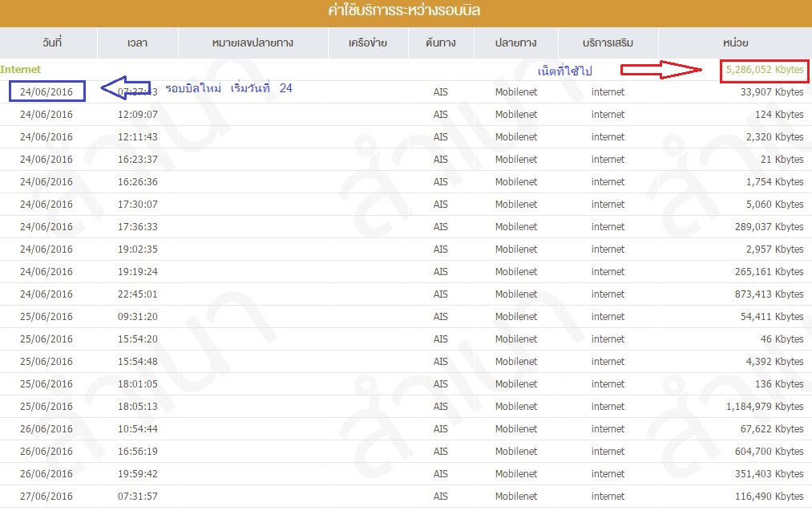This screenshot has width=812, height=511.
Task: Click the 604,700 Kbytes value
Action: [x=769, y=451]
